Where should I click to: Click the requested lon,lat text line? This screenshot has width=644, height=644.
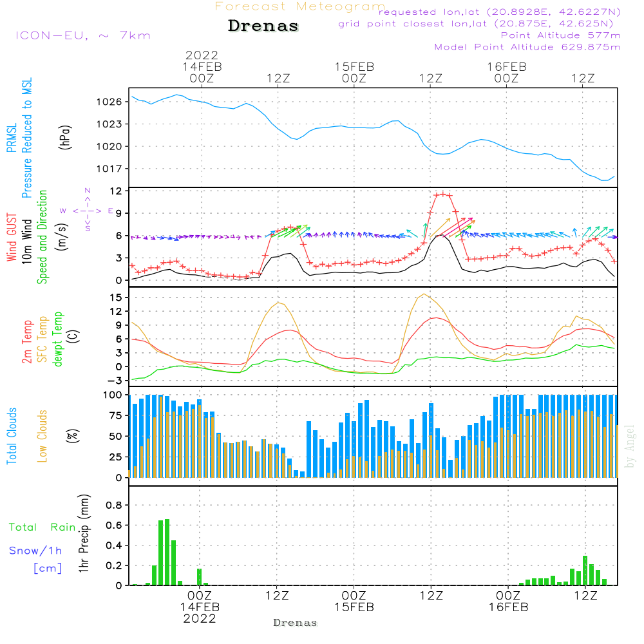(499, 12)
